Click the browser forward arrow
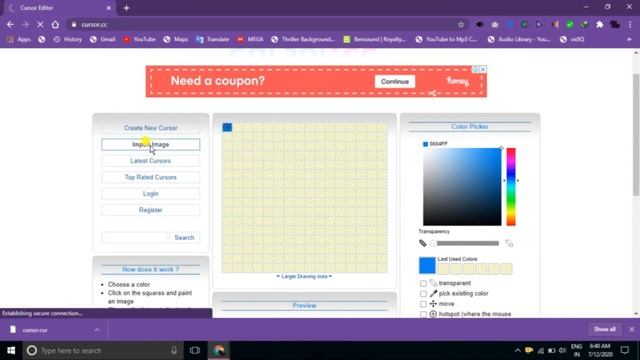The image size is (640, 360). 25,24
